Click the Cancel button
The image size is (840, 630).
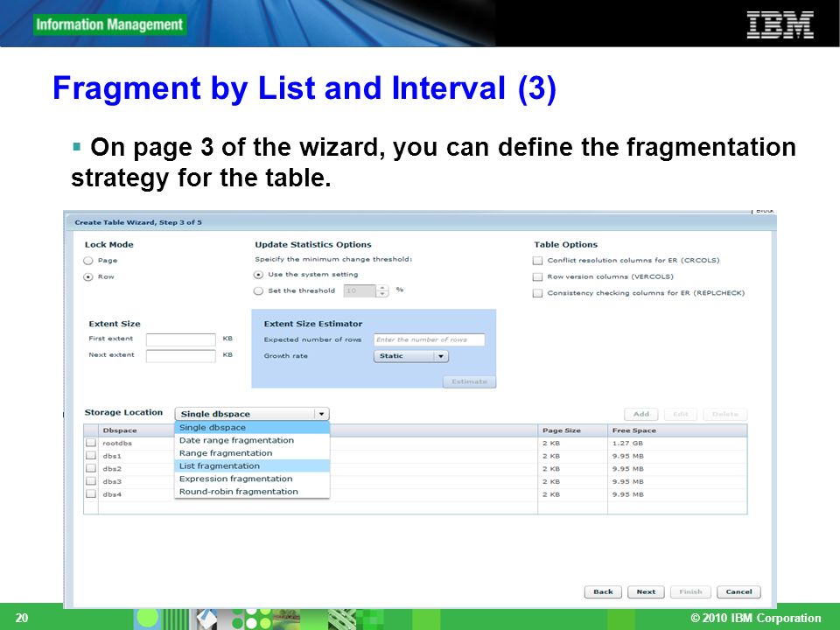(738, 592)
